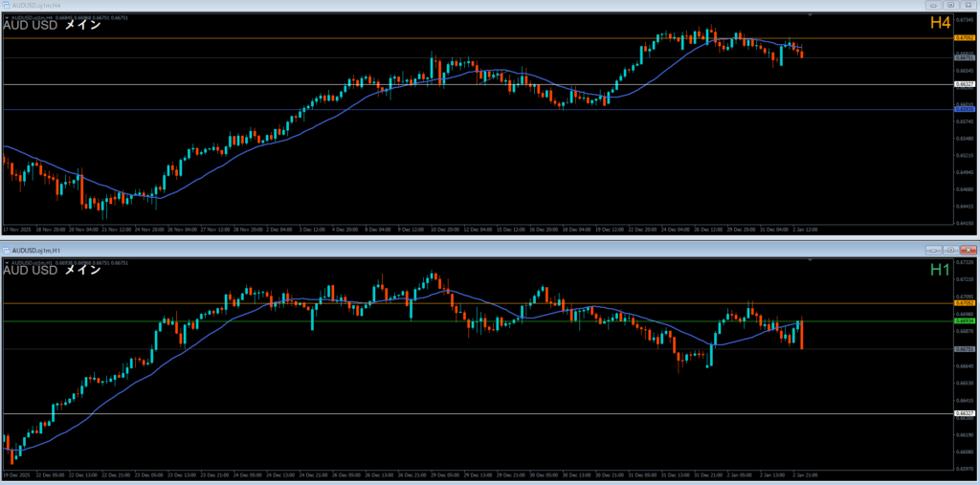980x485 pixels.
Task: Click the orange H4 timeframe label
Action: (939, 23)
